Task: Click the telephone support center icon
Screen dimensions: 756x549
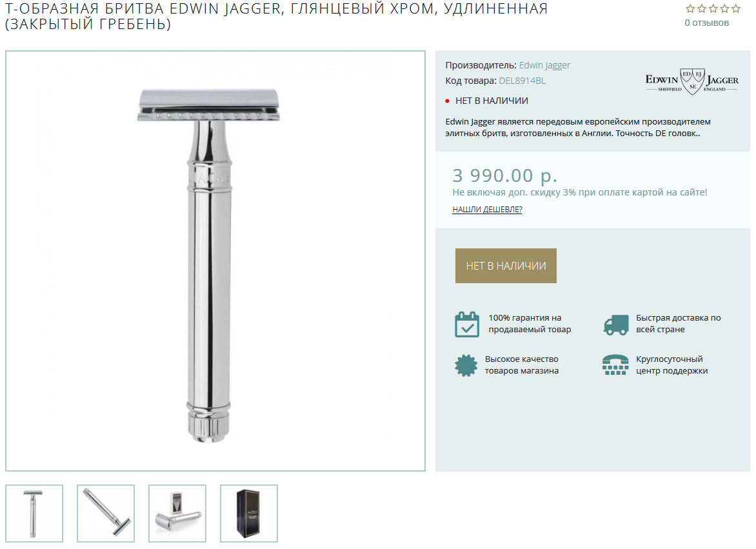Action: [x=615, y=365]
